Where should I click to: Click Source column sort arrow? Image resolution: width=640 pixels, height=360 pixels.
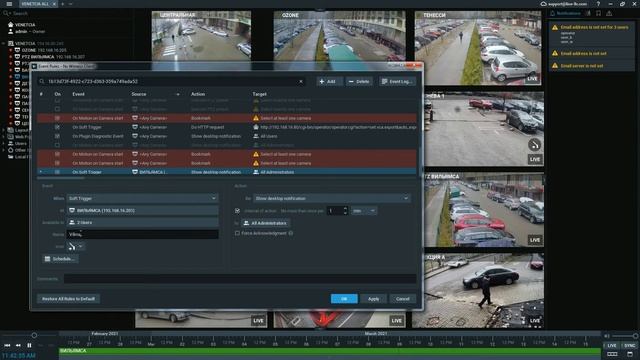pos(178,94)
